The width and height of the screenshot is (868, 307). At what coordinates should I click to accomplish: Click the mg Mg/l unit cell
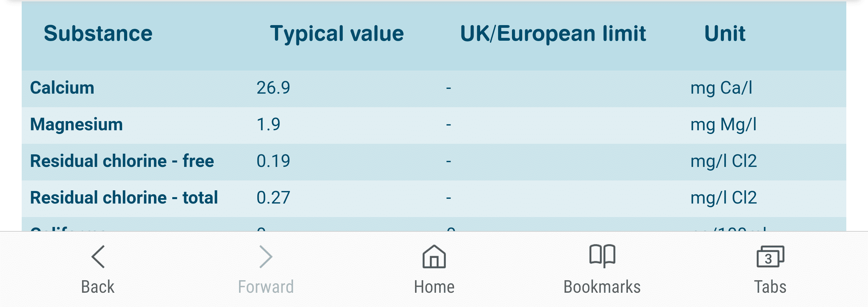[x=724, y=124]
